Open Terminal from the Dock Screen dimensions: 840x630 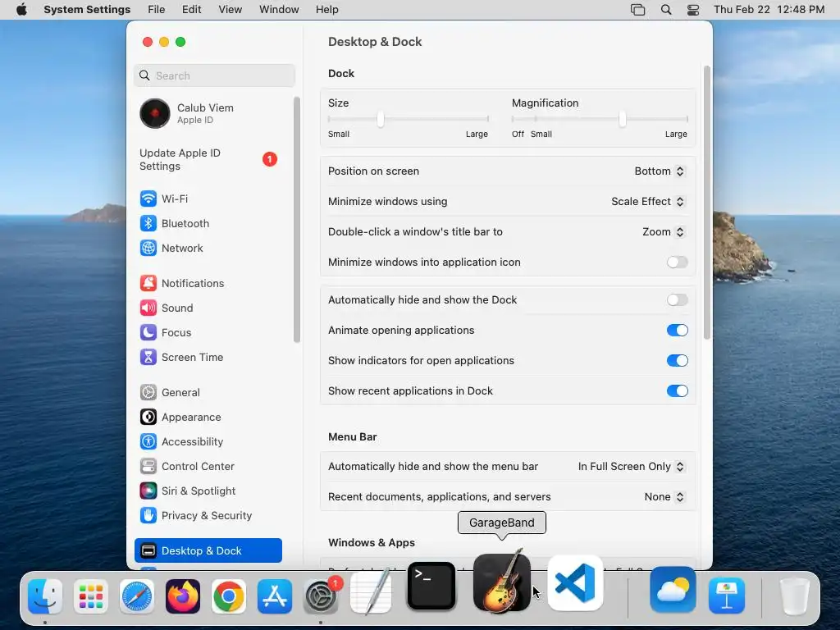(x=431, y=586)
